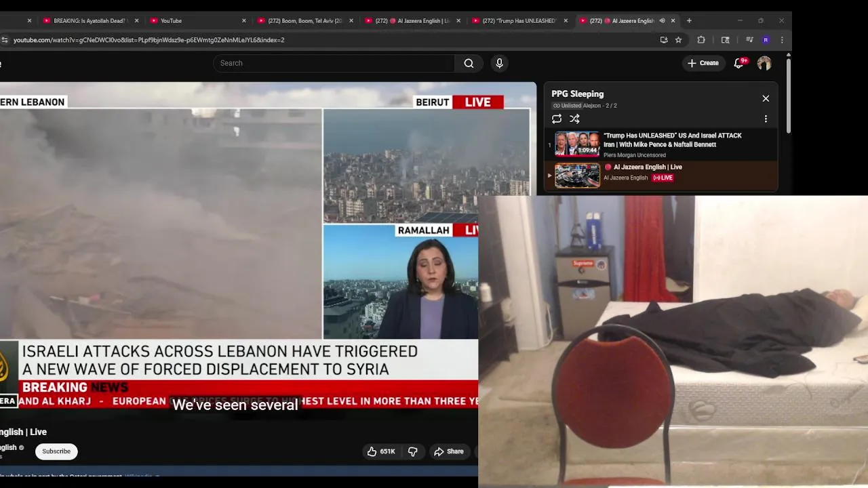Image resolution: width=868 pixels, height=488 pixels.
Task: Close the PPG Sleeping playlist panel
Action: pos(766,98)
